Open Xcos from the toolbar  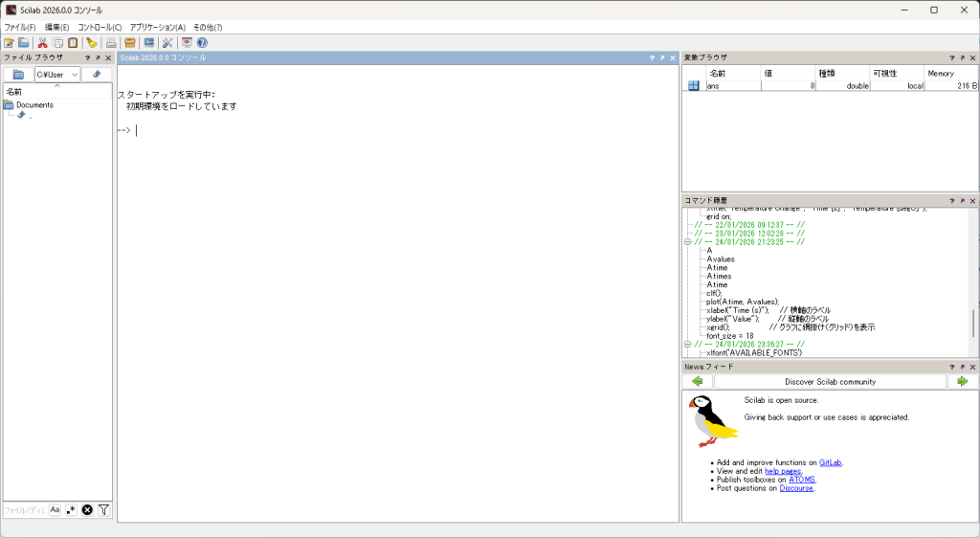click(x=148, y=43)
